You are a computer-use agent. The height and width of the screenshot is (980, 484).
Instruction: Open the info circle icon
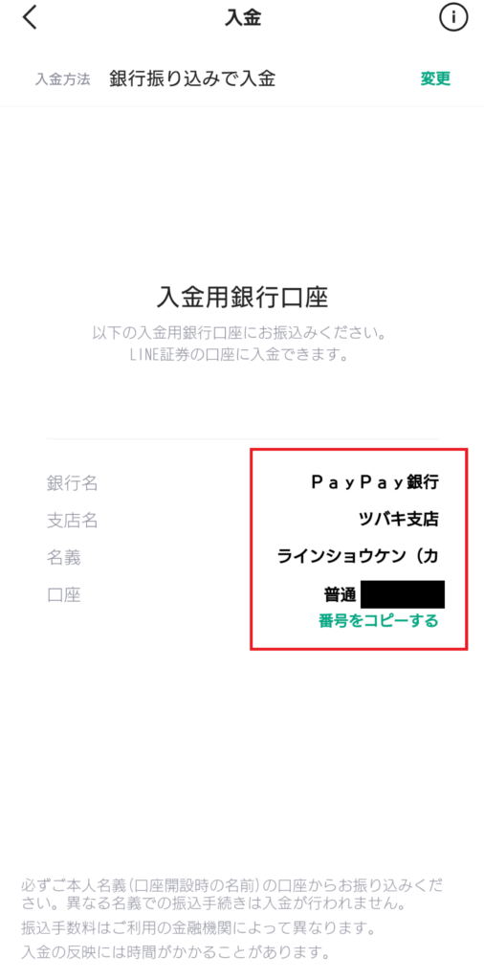(x=453, y=18)
